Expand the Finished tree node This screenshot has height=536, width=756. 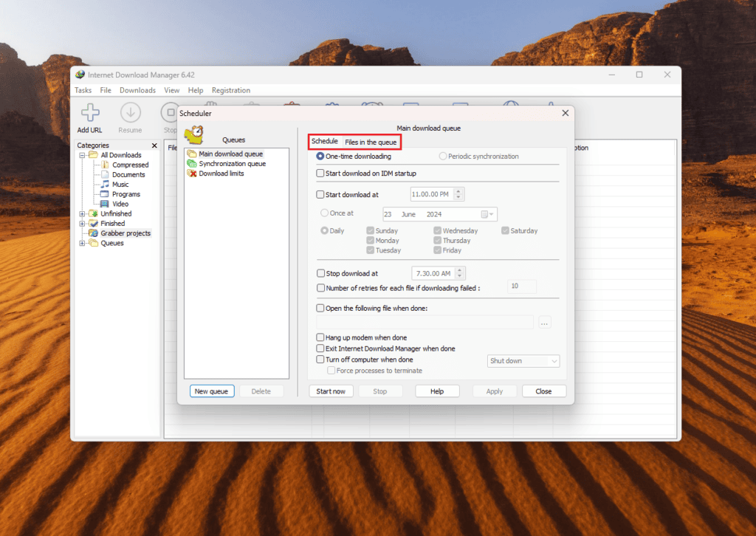[83, 224]
